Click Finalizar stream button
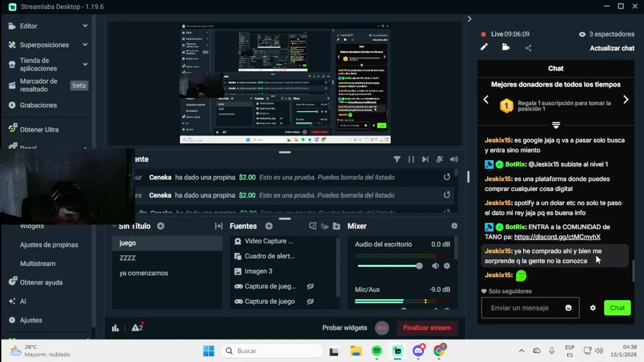The height and width of the screenshot is (362, 644). click(x=427, y=328)
